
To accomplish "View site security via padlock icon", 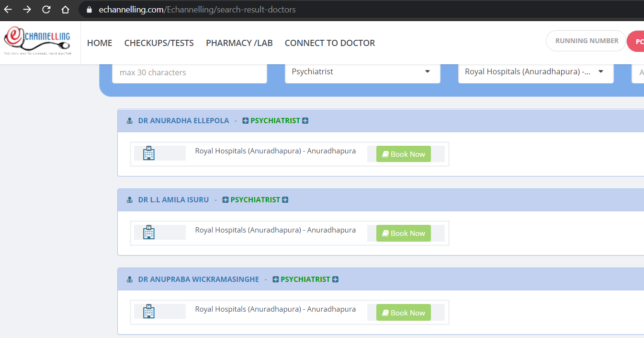I will click(x=89, y=10).
